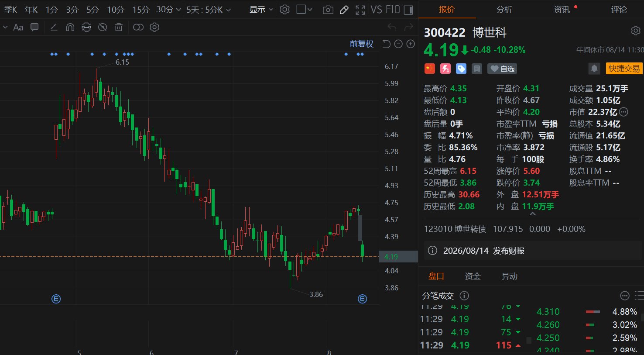Open the VS compare function

tap(377, 10)
